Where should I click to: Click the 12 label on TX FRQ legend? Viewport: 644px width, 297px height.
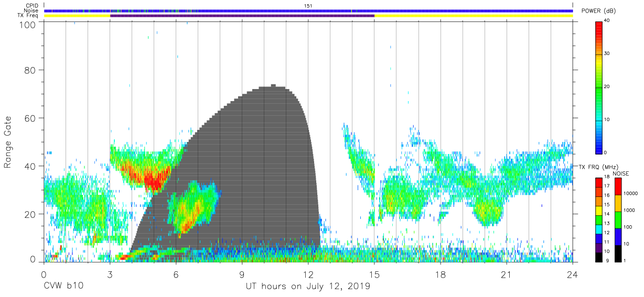coord(607,233)
